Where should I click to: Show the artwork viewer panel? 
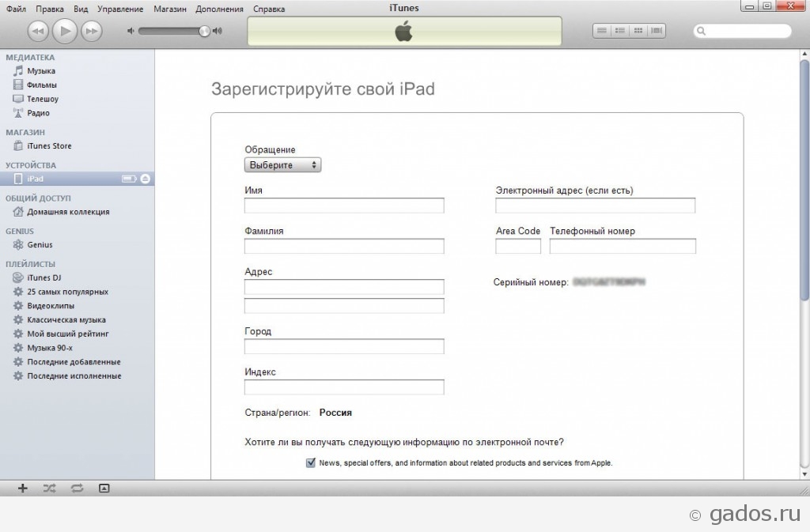pos(104,489)
